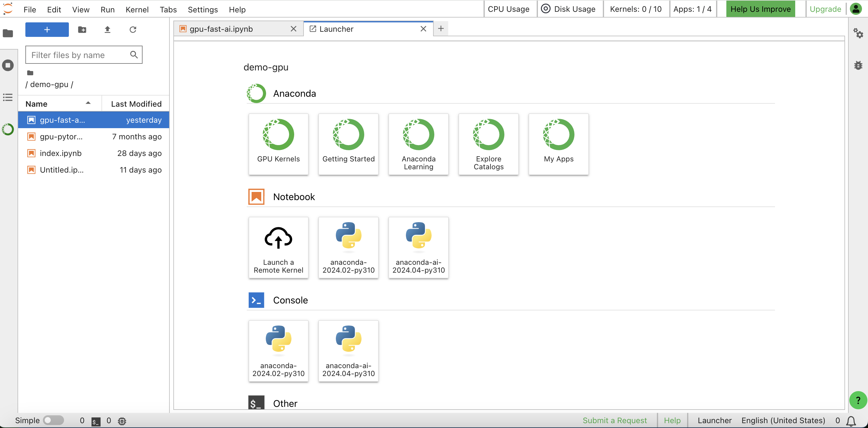This screenshot has width=868, height=428.
Task: Click the Disk Usage indicator
Action: pos(568,9)
